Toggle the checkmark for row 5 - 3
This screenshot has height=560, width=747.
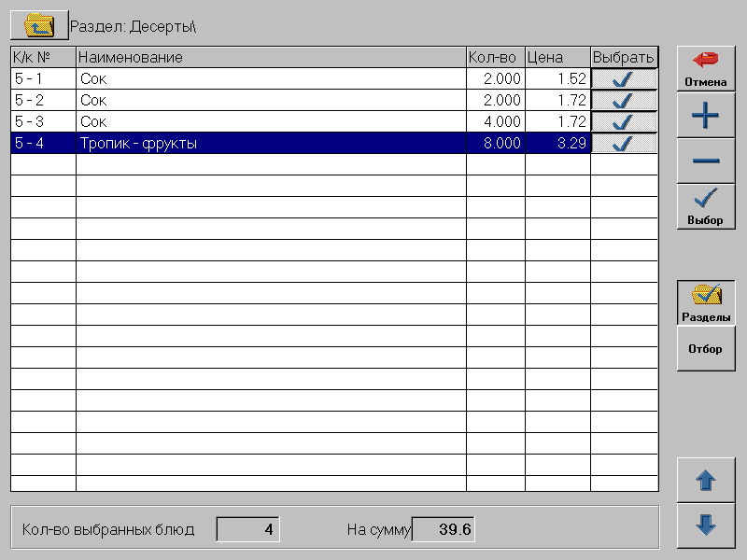(x=624, y=121)
